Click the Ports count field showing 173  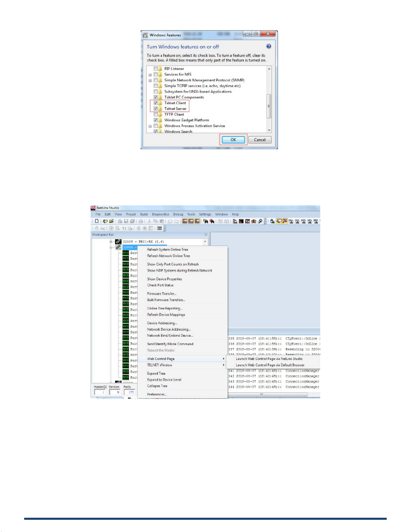(x=130, y=392)
